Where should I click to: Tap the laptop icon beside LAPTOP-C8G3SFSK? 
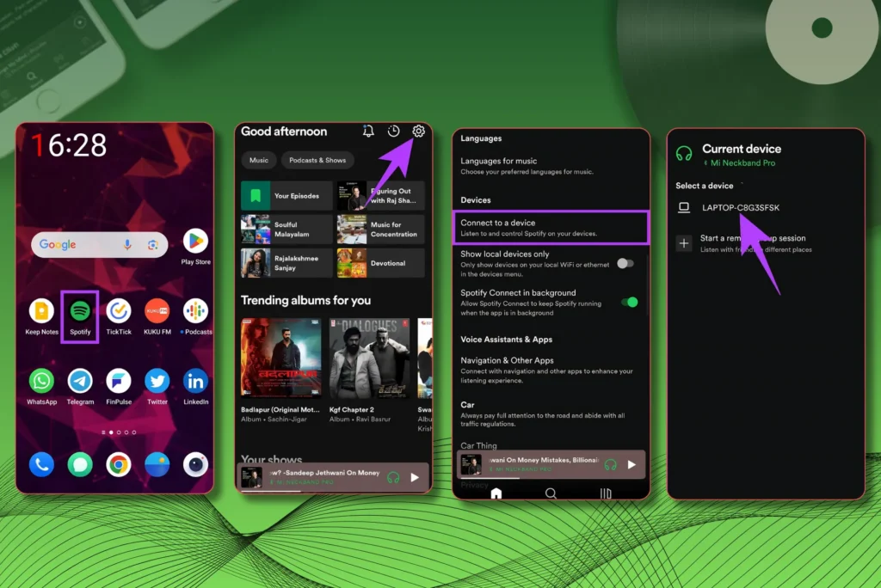click(x=684, y=208)
